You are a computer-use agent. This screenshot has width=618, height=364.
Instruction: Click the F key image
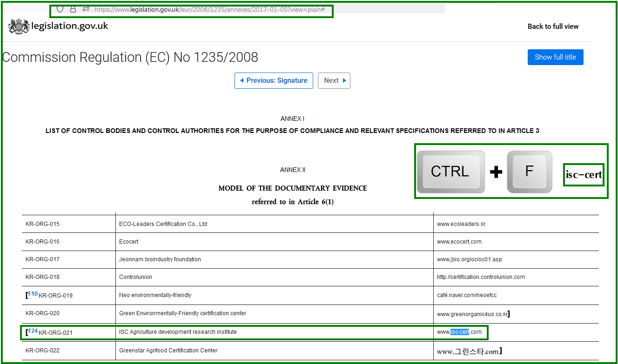(x=529, y=172)
